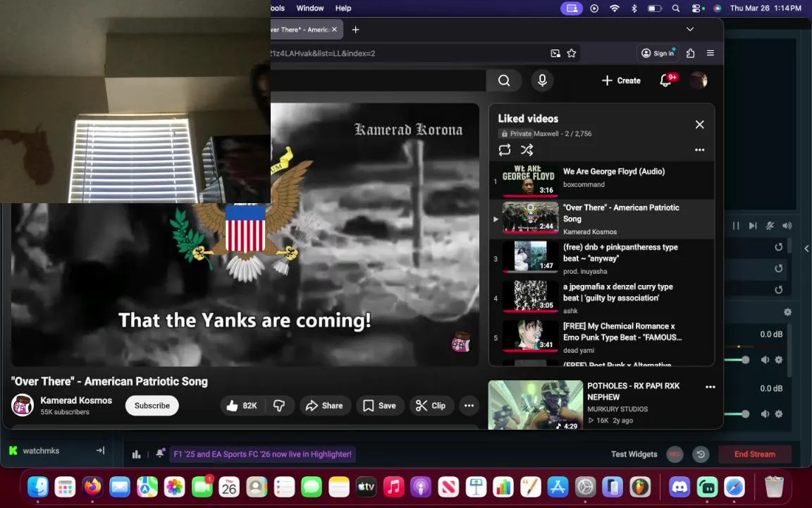The height and width of the screenshot is (508, 812).
Task: Dislike the Over There video
Action: (x=280, y=406)
